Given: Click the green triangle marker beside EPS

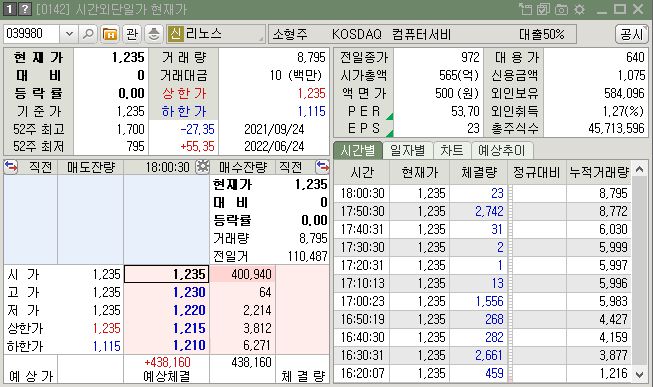Looking at the screenshot, I should [390, 133].
